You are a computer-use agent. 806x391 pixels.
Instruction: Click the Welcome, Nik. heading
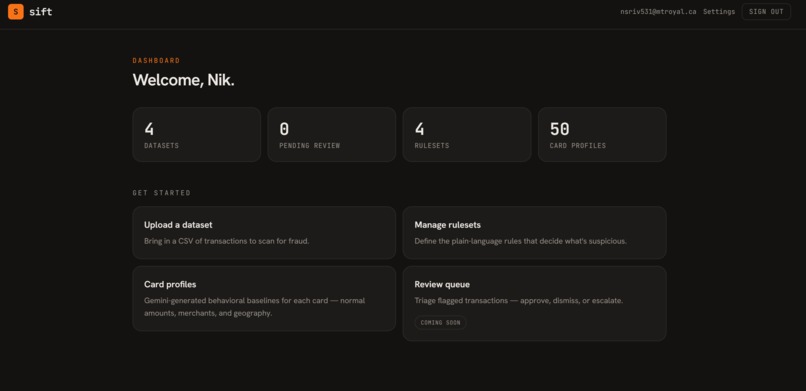tap(184, 80)
